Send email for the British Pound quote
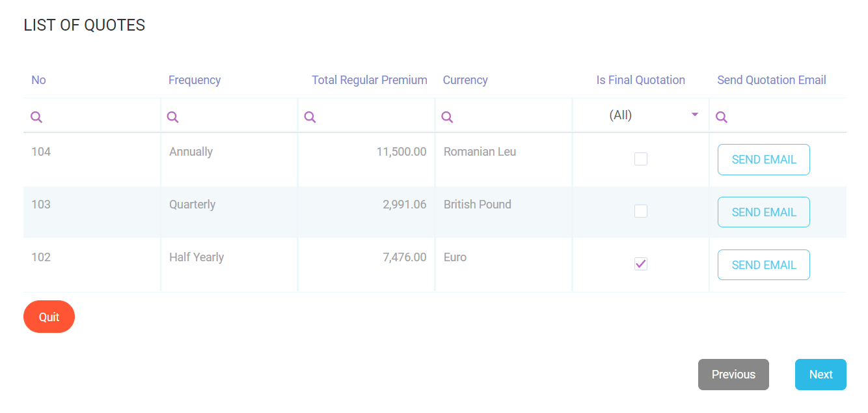 763,212
